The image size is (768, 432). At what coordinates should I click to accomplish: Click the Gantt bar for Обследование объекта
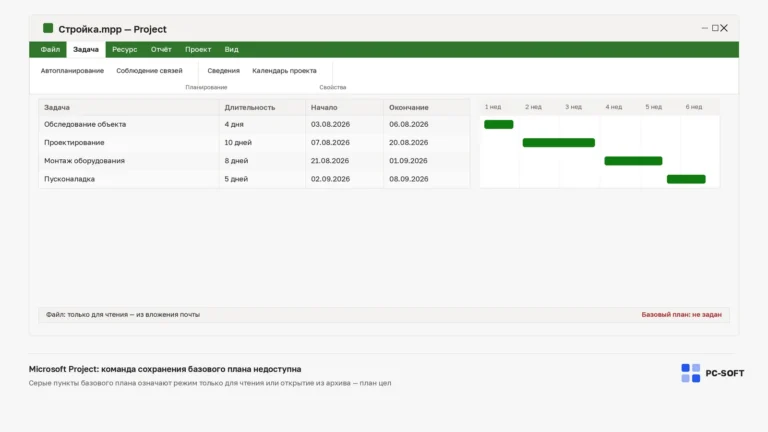tap(499, 124)
